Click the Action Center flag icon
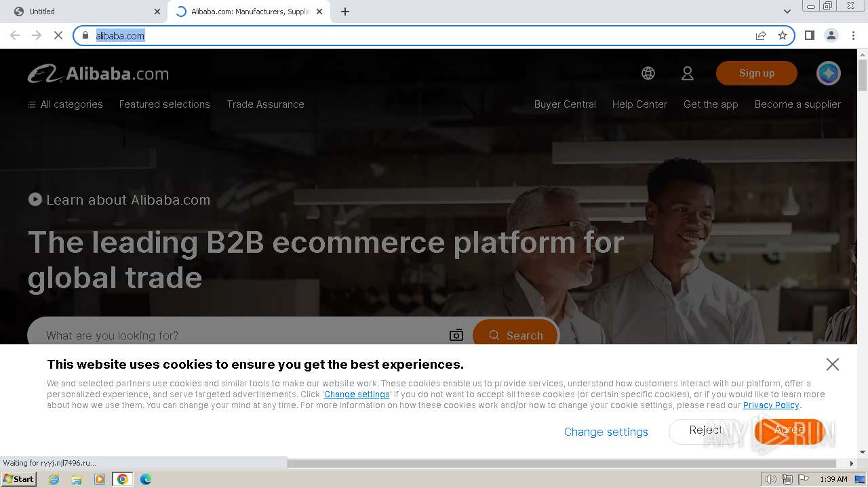This screenshot has width=868, height=488. [x=804, y=479]
